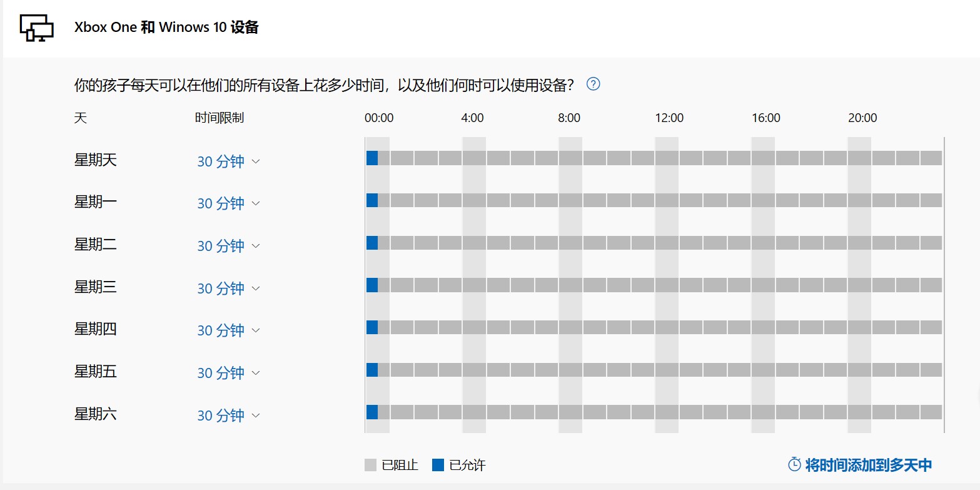Click the 星期天 day label
This screenshot has width=980, height=490.
point(96,160)
